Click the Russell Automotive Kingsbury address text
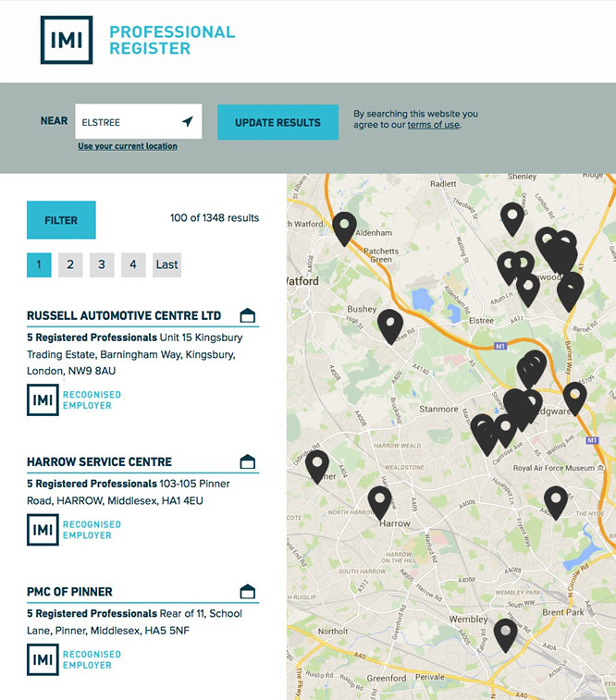Screen dimensions: 616x700 click(135, 354)
